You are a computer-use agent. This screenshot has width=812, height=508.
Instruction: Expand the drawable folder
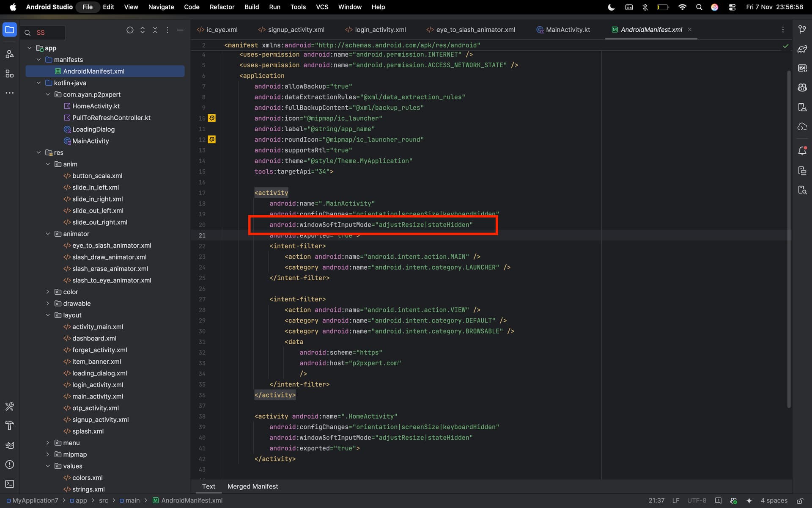(48, 304)
